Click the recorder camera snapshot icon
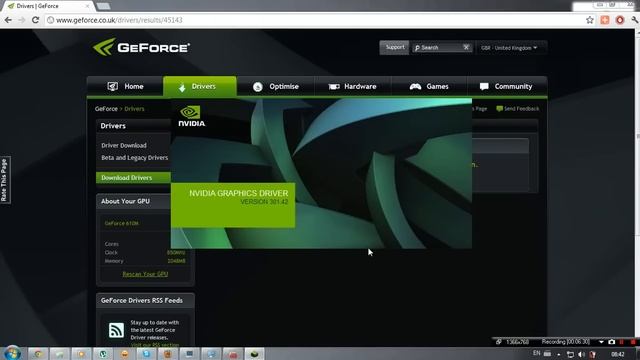This screenshot has width=640, height=360. point(611,342)
